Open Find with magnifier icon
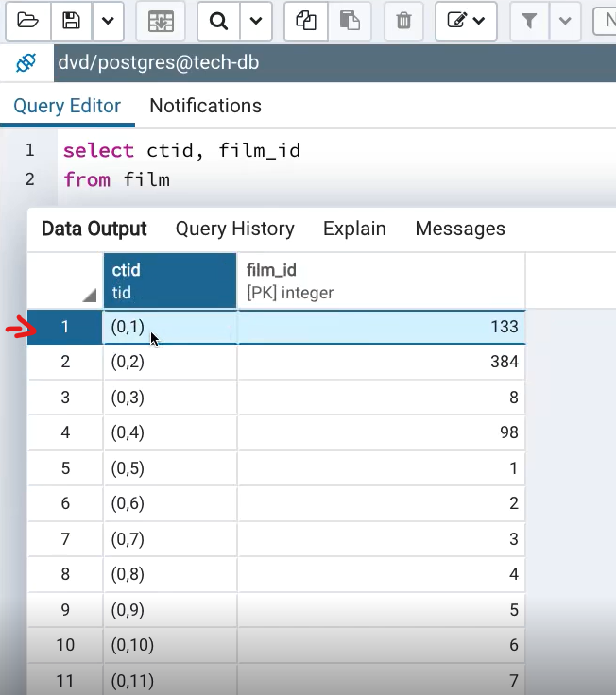The width and height of the screenshot is (616, 695). tap(218, 21)
